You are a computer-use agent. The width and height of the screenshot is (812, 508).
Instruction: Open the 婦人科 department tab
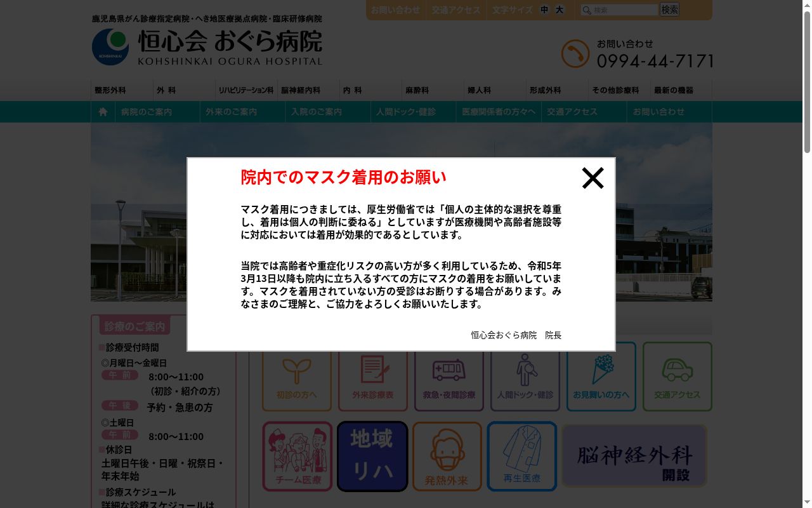coord(495,90)
